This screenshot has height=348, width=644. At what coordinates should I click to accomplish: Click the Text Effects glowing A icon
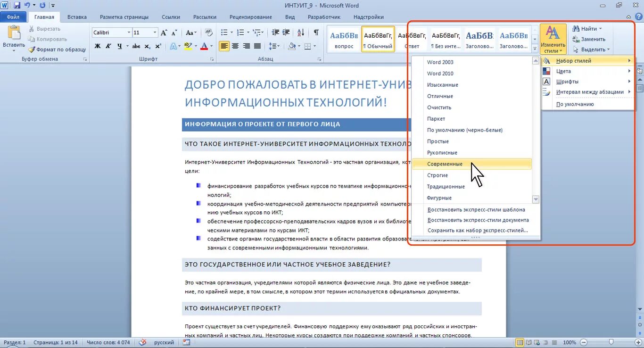pyautogui.click(x=173, y=46)
